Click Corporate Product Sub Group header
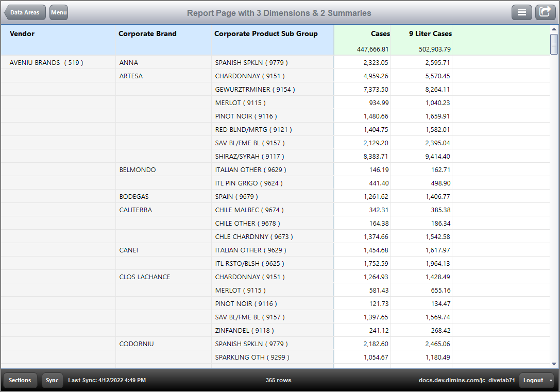Viewport: 560px width, 392px height. tap(266, 33)
